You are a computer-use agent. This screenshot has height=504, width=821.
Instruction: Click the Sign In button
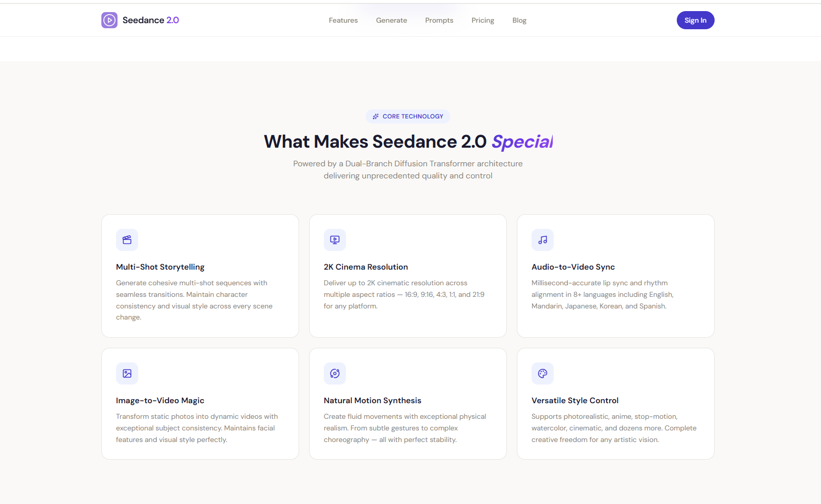tap(695, 20)
